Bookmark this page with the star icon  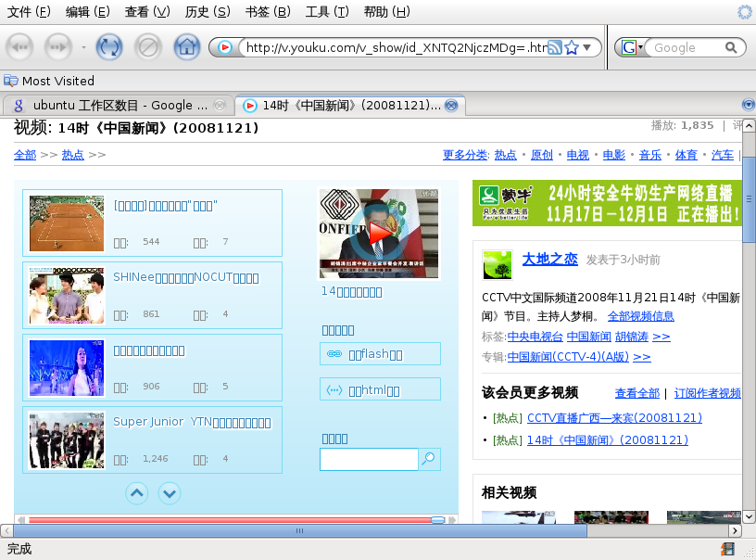[572, 47]
